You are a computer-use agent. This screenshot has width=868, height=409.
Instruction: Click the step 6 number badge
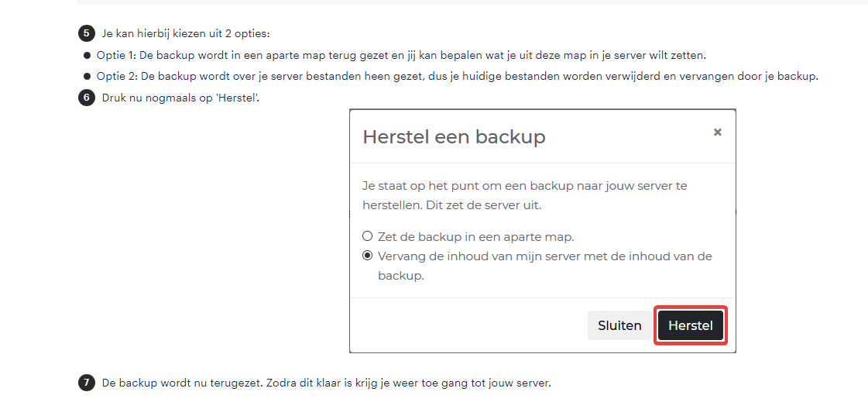pos(87,98)
